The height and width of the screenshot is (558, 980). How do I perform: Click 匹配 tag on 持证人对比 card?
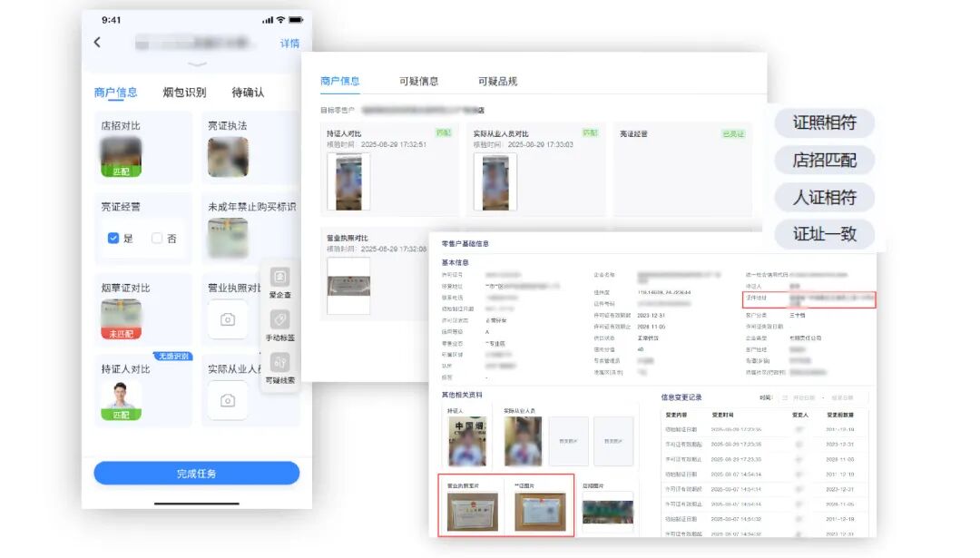[x=443, y=132]
